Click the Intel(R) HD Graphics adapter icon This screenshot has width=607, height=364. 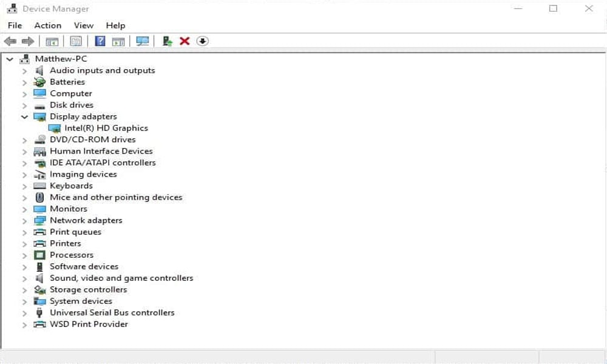[55, 128]
